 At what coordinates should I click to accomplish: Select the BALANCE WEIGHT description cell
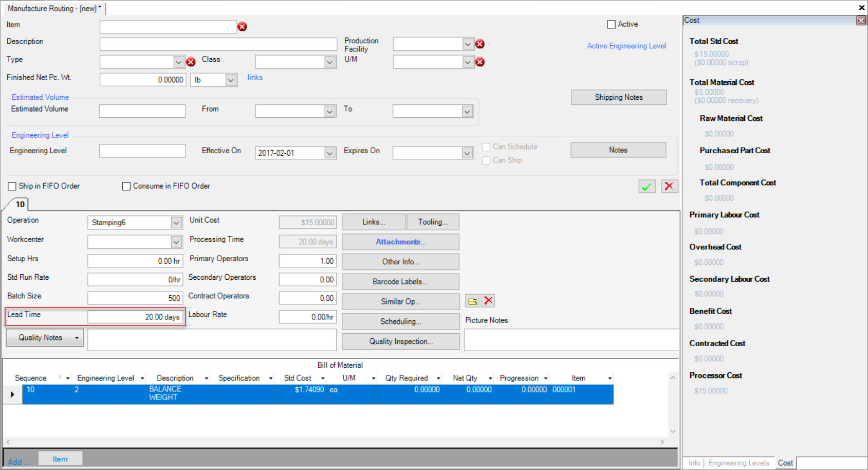pyautogui.click(x=178, y=394)
